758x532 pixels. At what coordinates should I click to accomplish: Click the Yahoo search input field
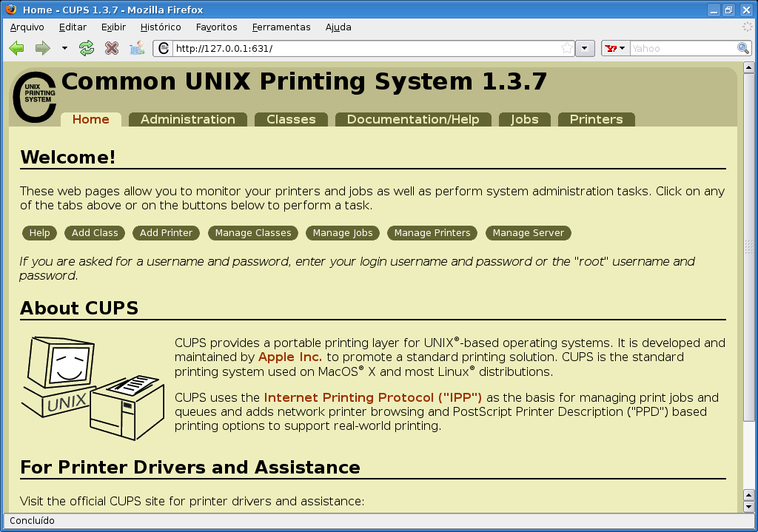coord(682,48)
